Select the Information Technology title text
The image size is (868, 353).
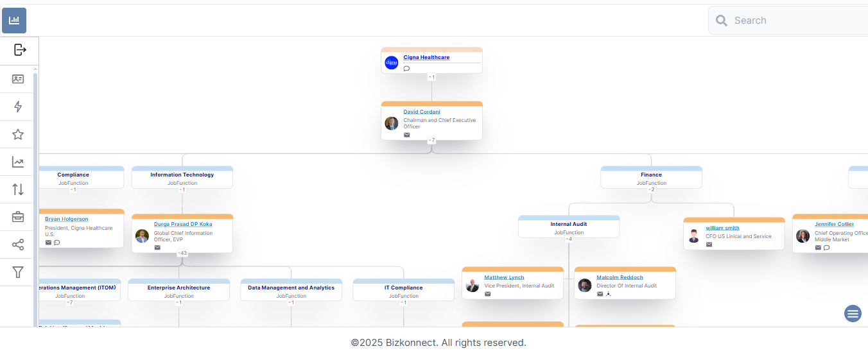point(182,175)
